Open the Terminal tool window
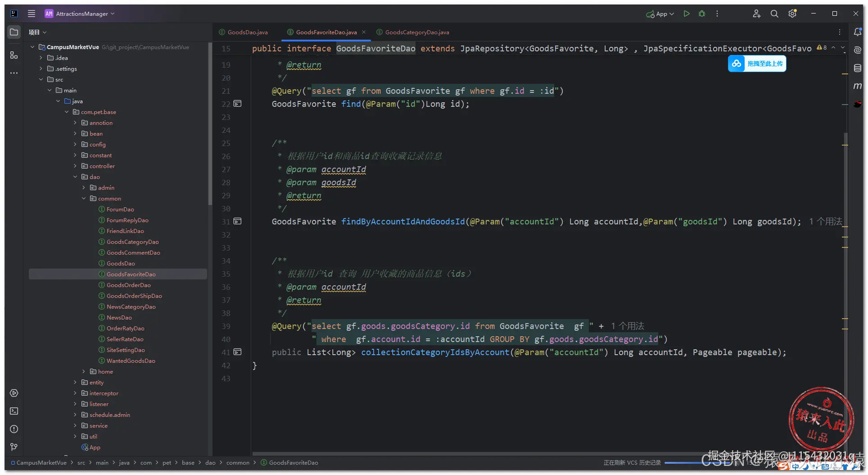868x475 pixels. tap(14, 411)
